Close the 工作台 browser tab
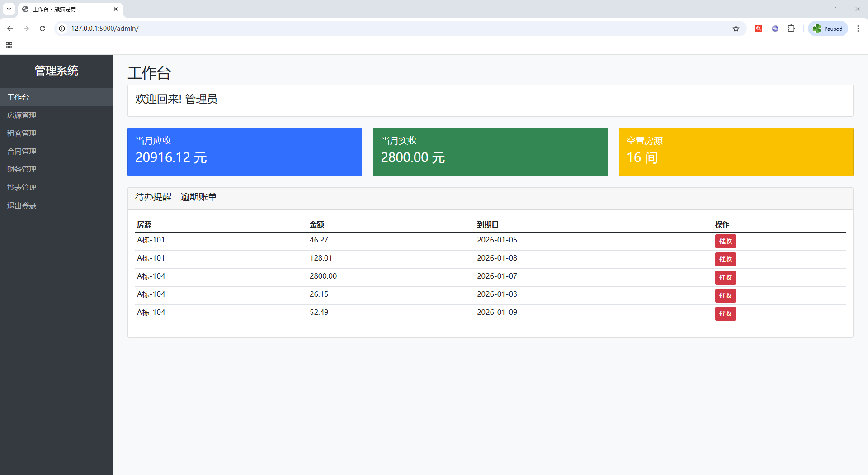The image size is (868, 475). pyautogui.click(x=116, y=9)
